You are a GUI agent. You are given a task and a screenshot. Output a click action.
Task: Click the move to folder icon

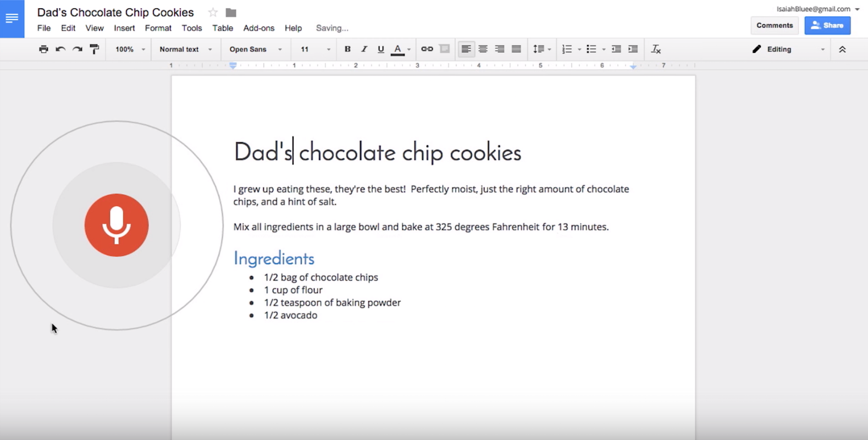click(x=231, y=13)
